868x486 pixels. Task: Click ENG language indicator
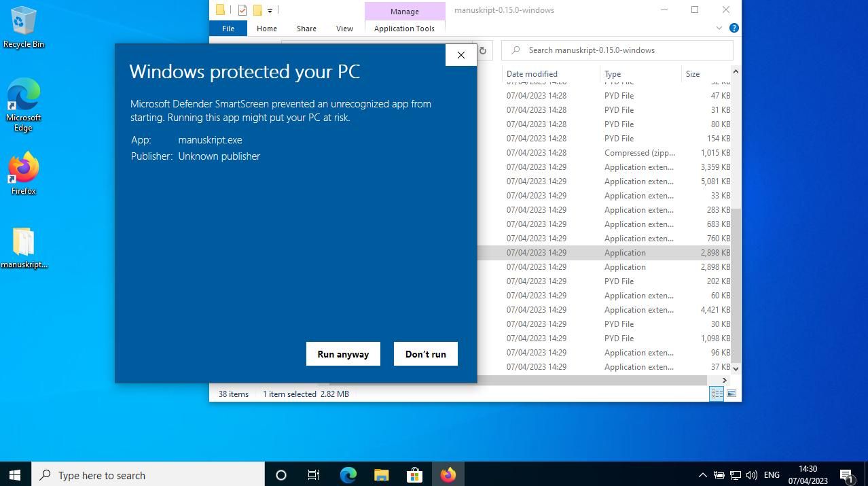point(772,475)
